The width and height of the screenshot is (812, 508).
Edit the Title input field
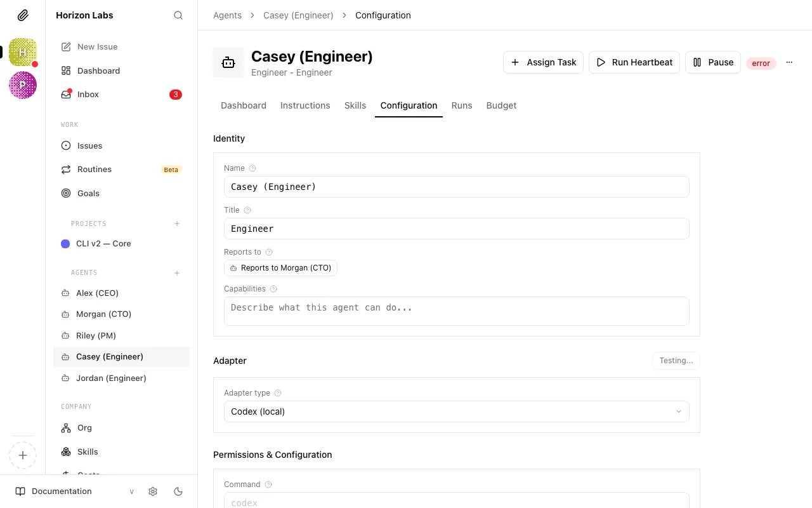[x=457, y=229]
